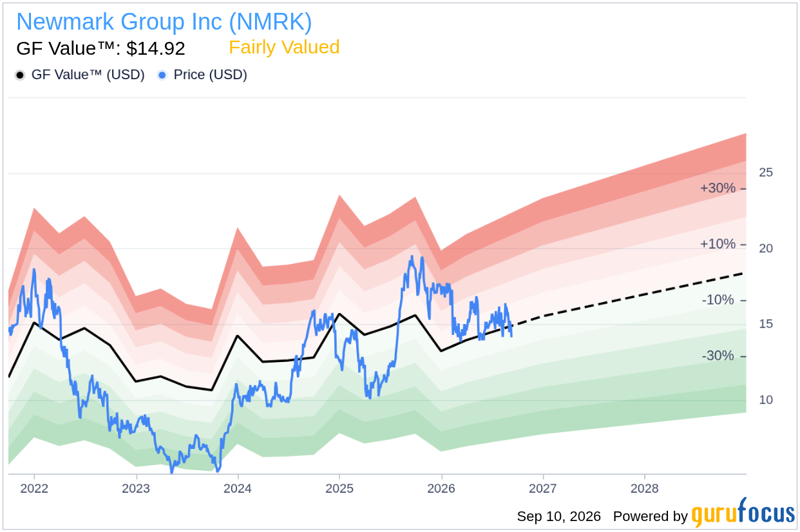Viewport: 800px width, 532px height.
Task: Open the Newmark Group Inc (NMRK) title
Action: click(164, 22)
